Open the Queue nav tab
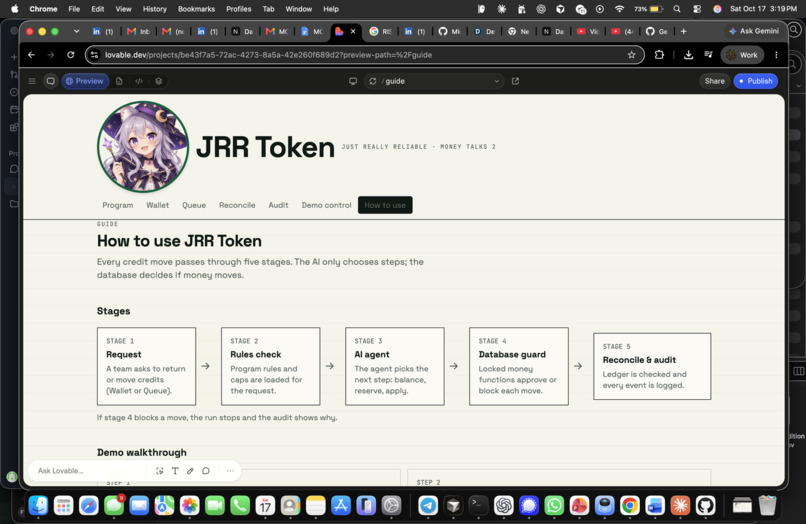Viewport: 806px width, 524px height. 194,205
